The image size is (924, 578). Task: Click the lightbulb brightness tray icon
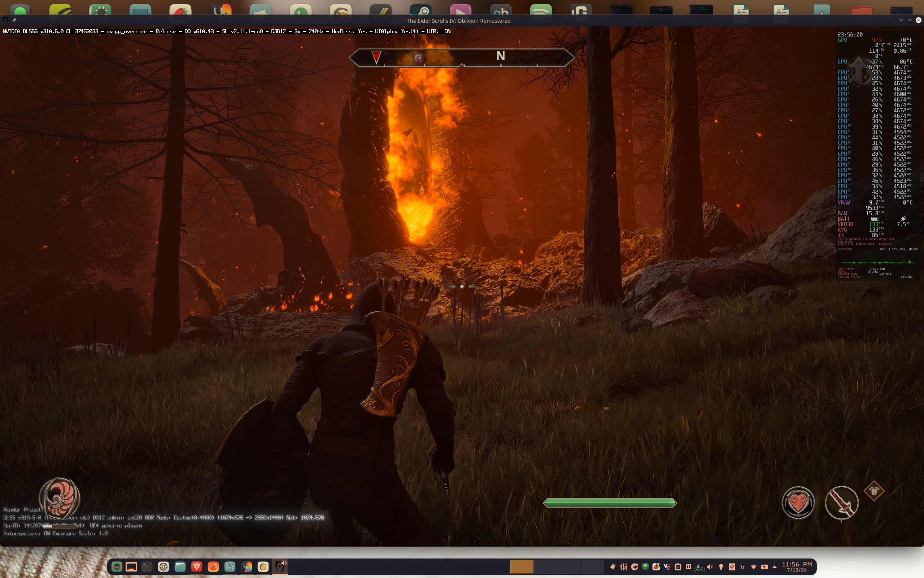[x=721, y=567]
